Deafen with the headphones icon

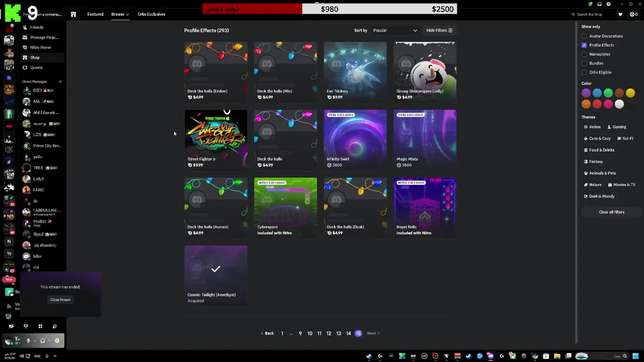[x=43, y=341]
